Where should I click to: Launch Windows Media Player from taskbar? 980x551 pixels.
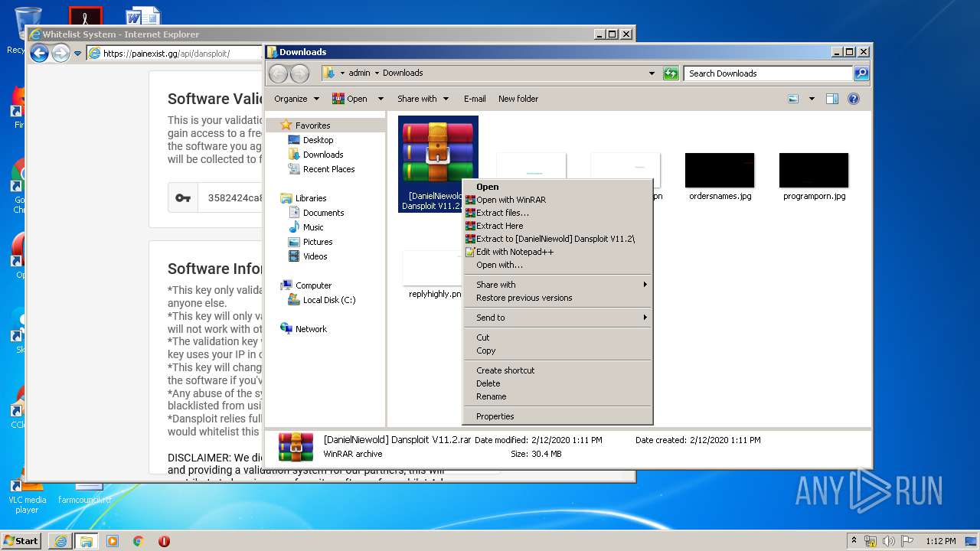tap(113, 541)
